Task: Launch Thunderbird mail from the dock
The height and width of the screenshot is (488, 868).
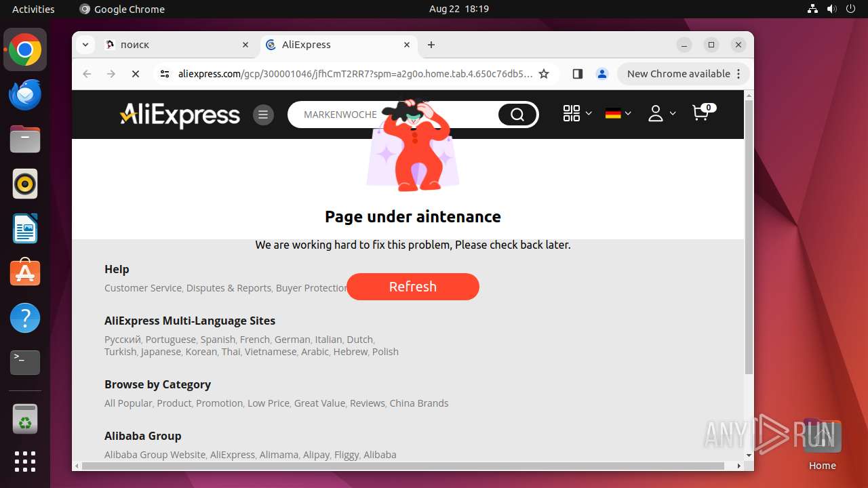Action: (x=25, y=94)
